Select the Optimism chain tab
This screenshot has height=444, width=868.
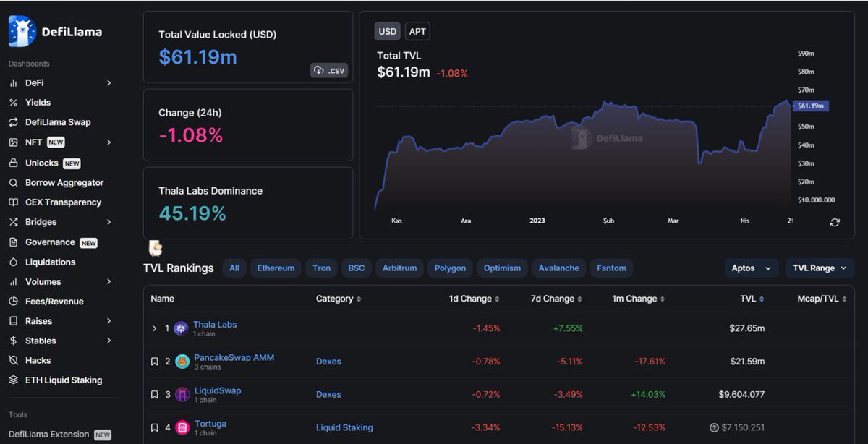point(502,268)
